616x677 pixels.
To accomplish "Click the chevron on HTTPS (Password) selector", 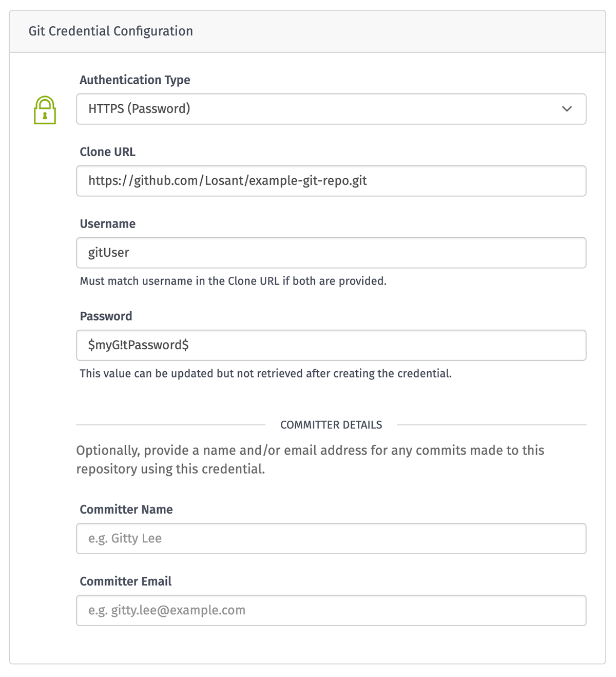I will point(567,109).
